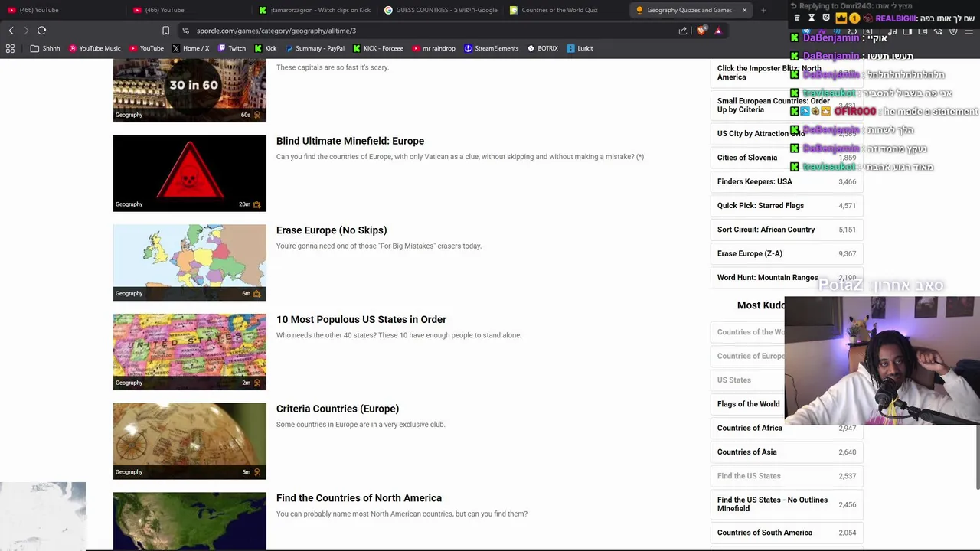Open Find the Countries of North America
This screenshot has width=980, height=551.
[x=359, y=498]
